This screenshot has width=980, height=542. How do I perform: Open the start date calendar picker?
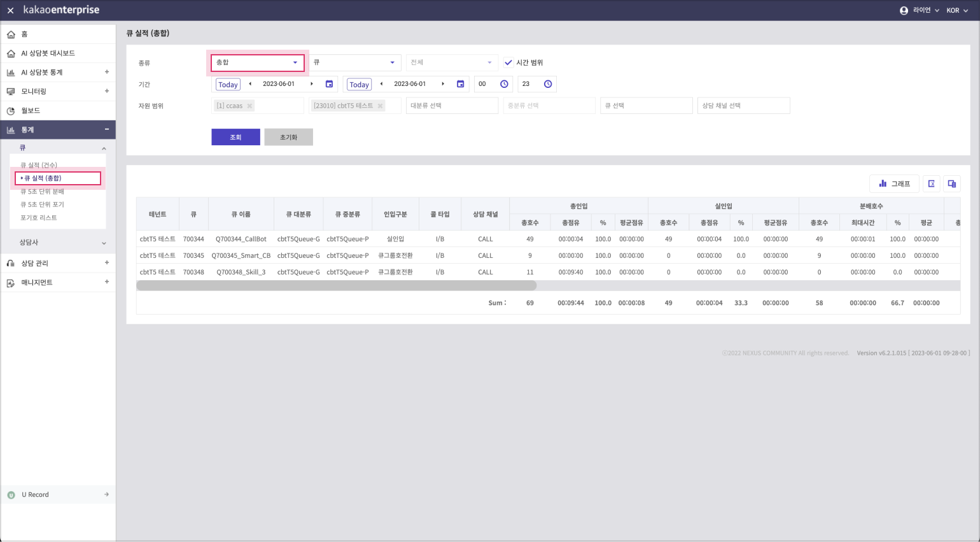pos(329,84)
